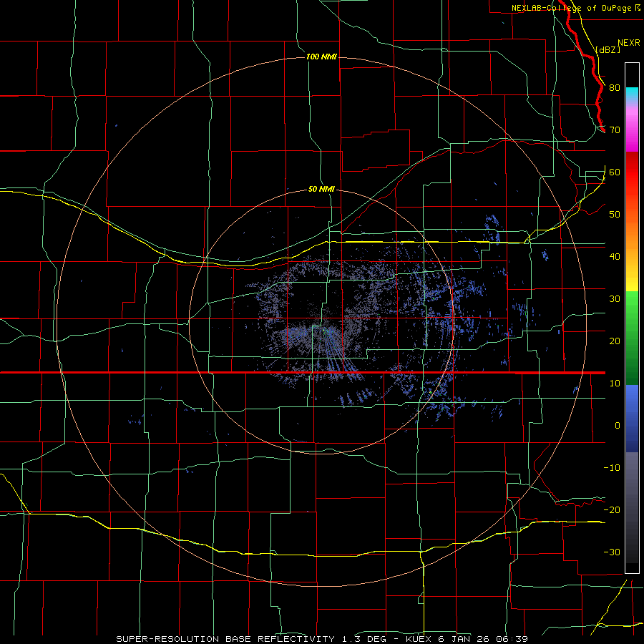Click the 50 value on the dBZ scale
Image resolution: width=644 pixels, height=644 pixels.
coord(615,215)
